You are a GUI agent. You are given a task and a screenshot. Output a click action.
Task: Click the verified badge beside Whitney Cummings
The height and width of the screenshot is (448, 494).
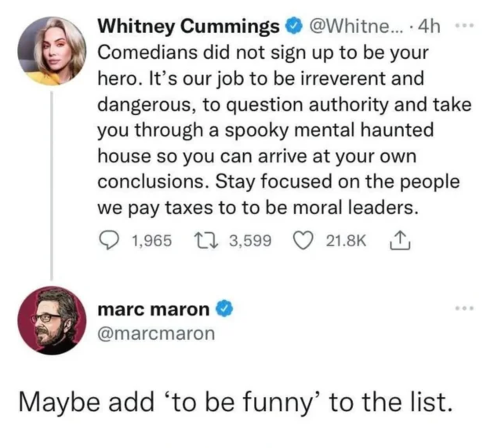click(x=296, y=27)
